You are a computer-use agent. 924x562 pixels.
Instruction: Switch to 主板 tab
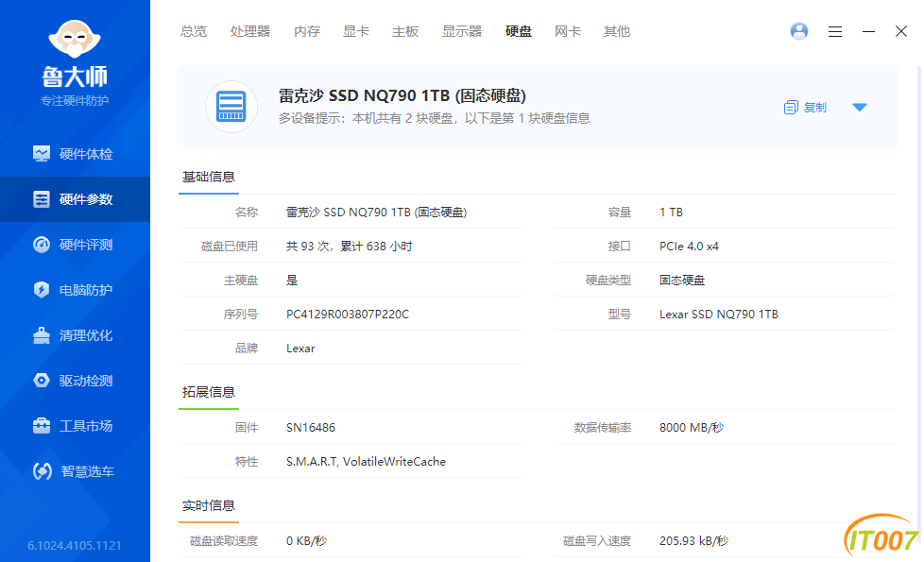[405, 31]
